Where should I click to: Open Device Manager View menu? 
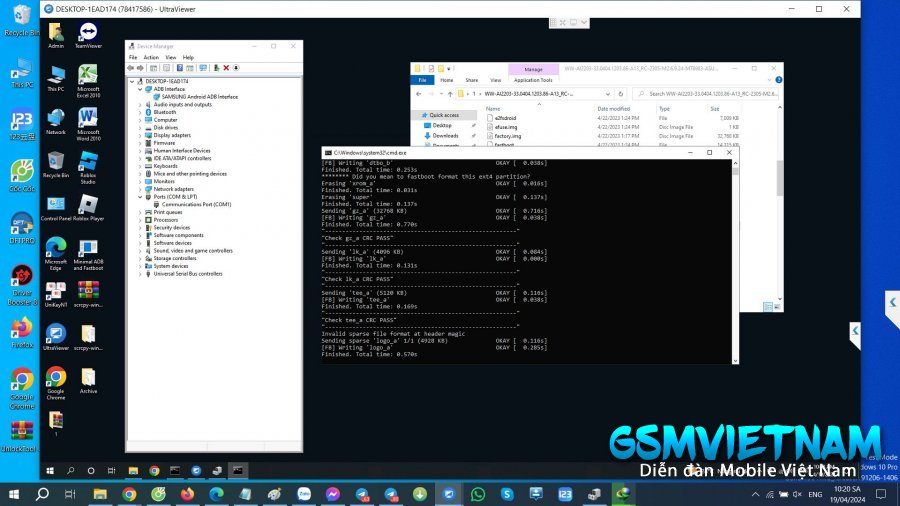pos(170,57)
